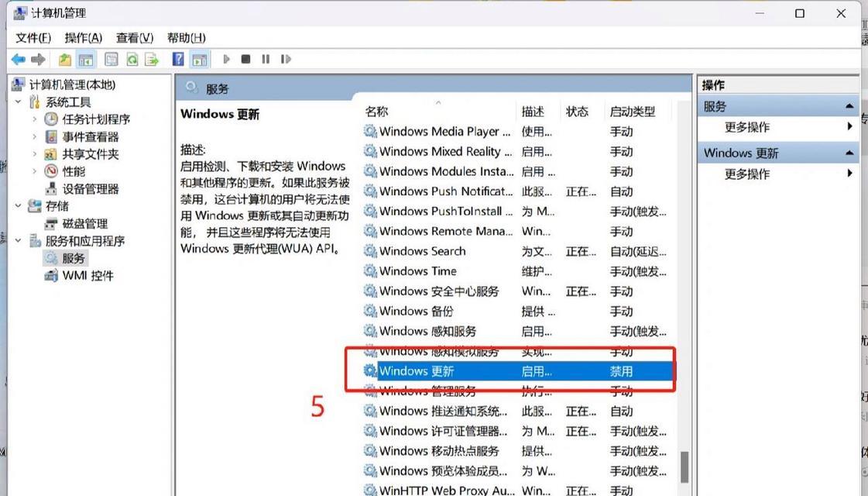Toggle the Show/Hide Console Tree toolbar button

86,60
